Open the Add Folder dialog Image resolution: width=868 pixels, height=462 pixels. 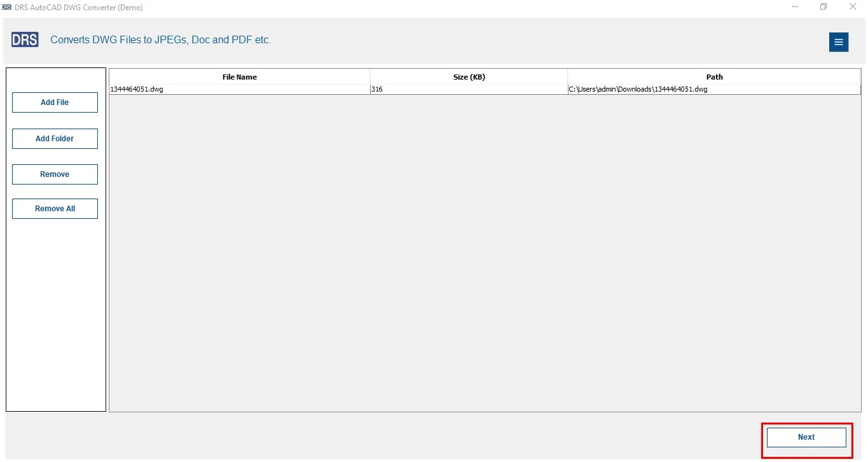pos(54,138)
